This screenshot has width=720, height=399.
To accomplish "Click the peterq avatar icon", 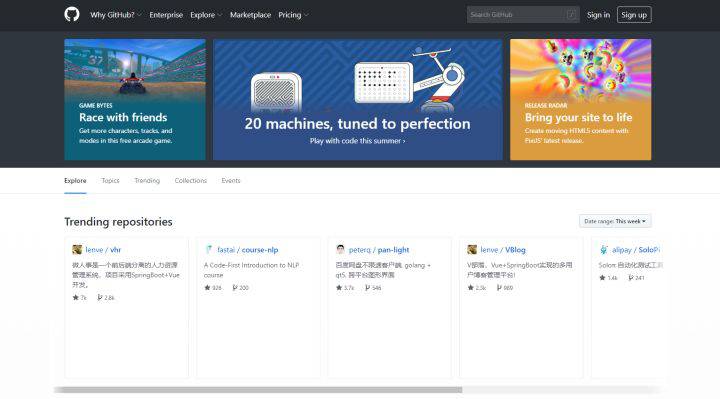I will 340,249.
